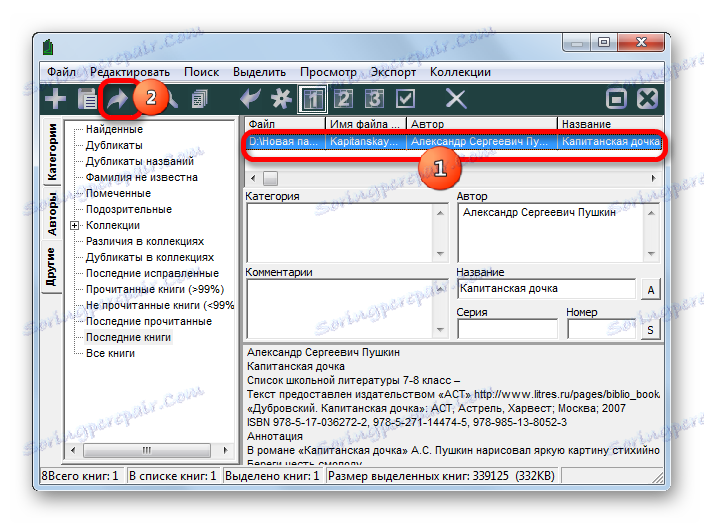704x524 pixels.
Task: Click the square panel maximize icon in toolbar
Action: tap(616, 99)
